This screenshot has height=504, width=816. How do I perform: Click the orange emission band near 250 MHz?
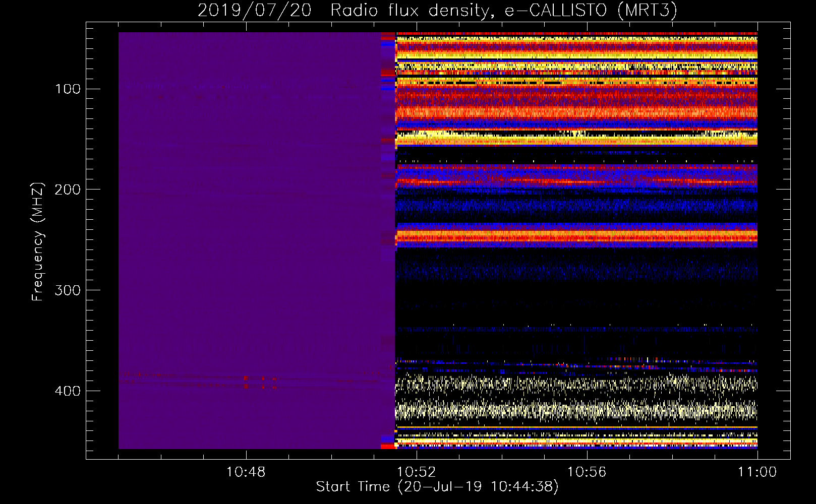tap(575, 236)
